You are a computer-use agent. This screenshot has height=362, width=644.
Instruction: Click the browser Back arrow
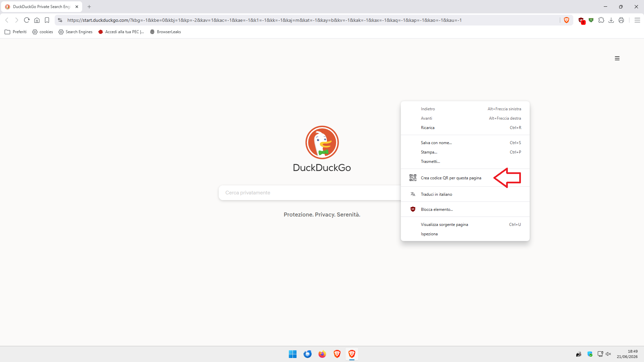pyautogui.click(x=7, y=20)
